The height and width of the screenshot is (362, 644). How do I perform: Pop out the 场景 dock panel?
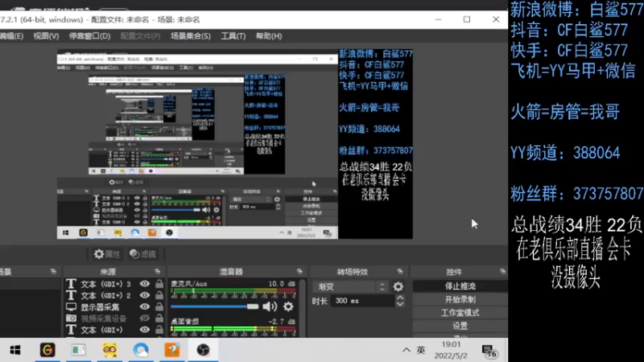point(53,271)
